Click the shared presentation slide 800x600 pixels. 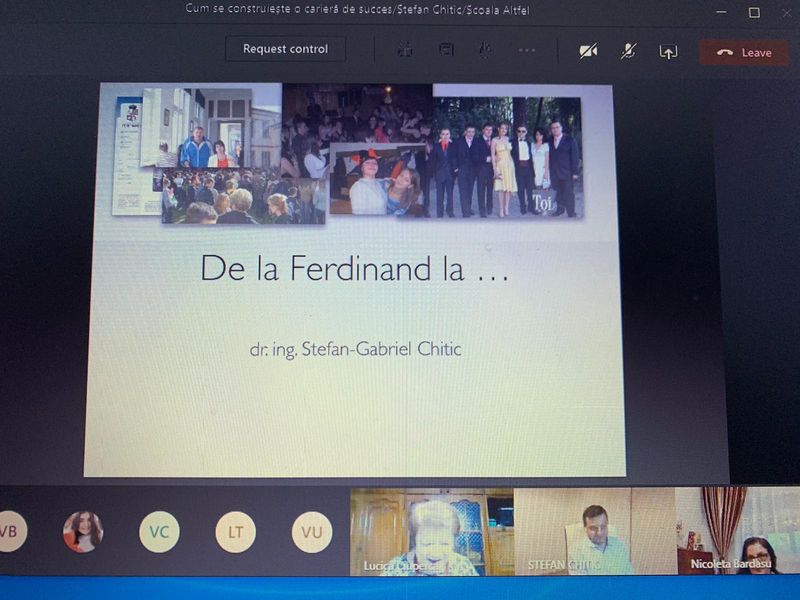355,280
